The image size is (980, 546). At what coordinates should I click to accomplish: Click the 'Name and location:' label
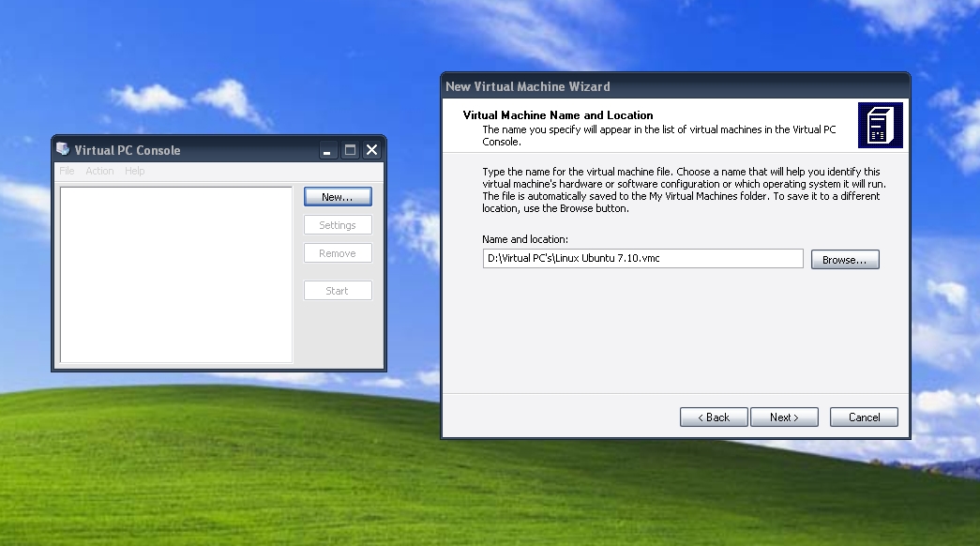pyautogui.click(x=525, y=239)
